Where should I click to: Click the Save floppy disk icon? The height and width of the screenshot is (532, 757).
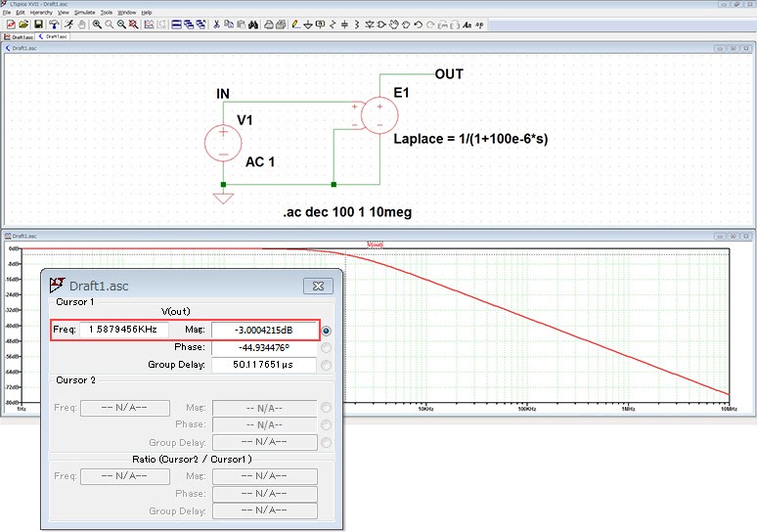38,23
